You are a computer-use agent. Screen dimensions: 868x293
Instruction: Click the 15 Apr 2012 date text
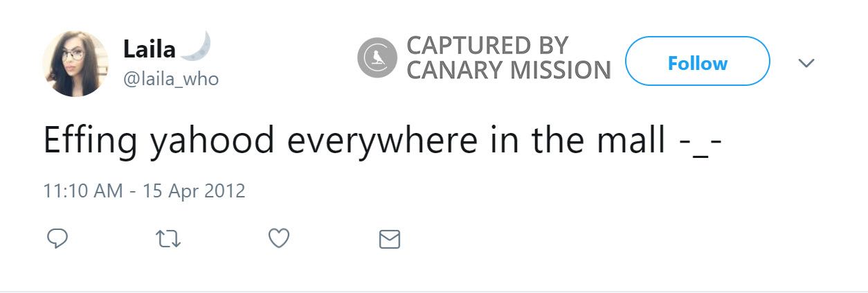(194, 190)
